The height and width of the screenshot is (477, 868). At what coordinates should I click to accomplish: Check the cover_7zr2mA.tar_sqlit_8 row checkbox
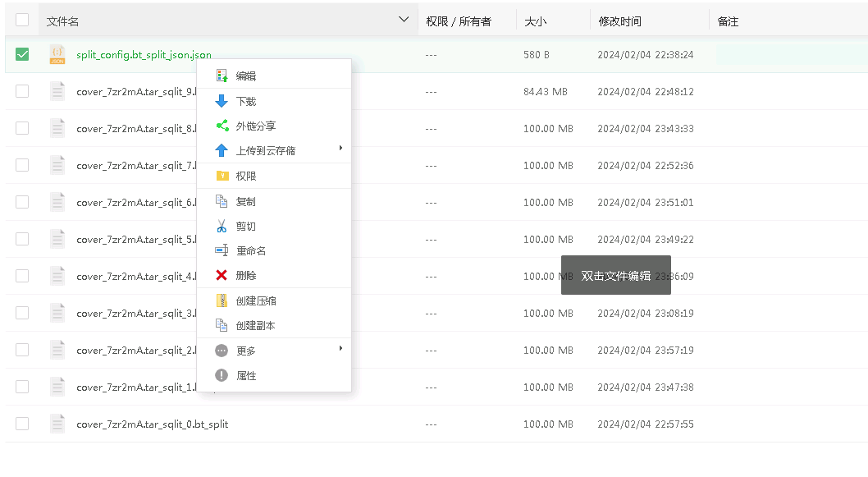22,128
